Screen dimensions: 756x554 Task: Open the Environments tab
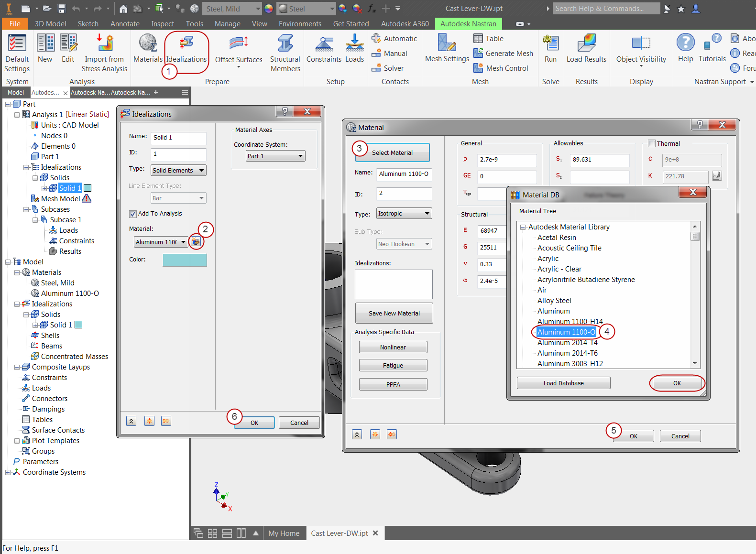pyautogui.click(x=300, y=24)
